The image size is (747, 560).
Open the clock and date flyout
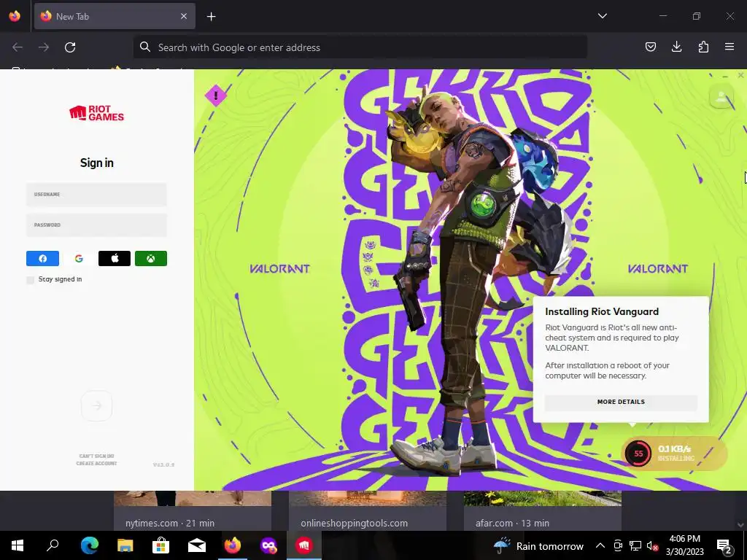point(684,545)
